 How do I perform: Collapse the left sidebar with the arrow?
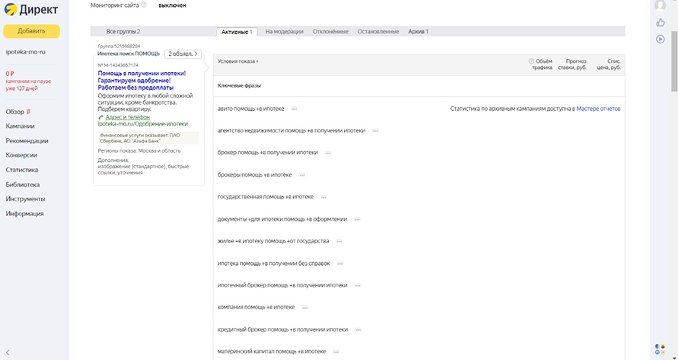tap(7, 353)
